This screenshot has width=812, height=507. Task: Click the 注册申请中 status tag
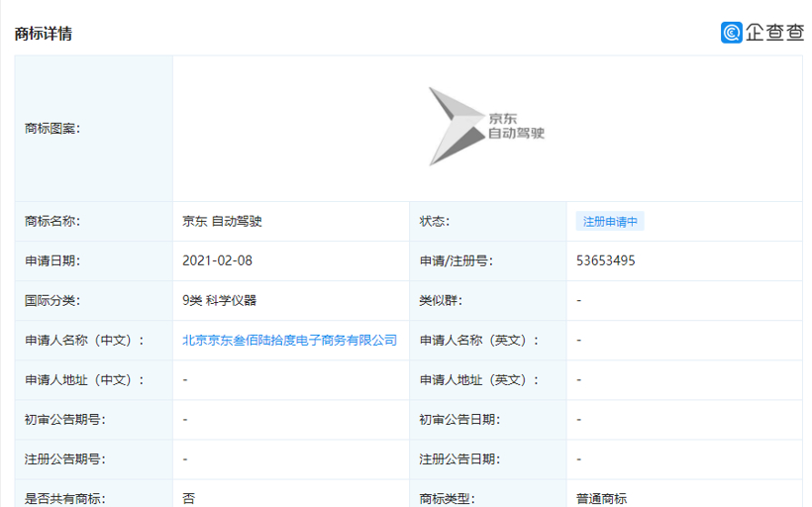point(610,222)
